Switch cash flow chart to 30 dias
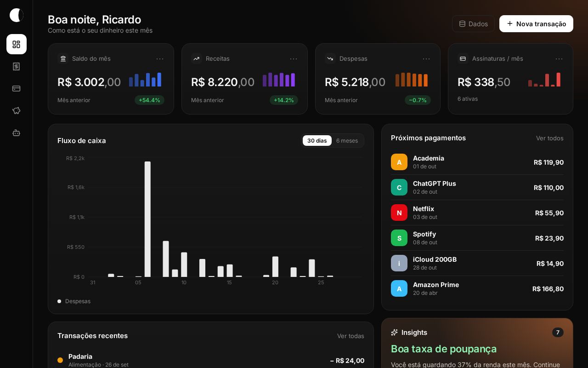Image resolution: width=588 pixels, height=368 pixels. pos(317,141)
